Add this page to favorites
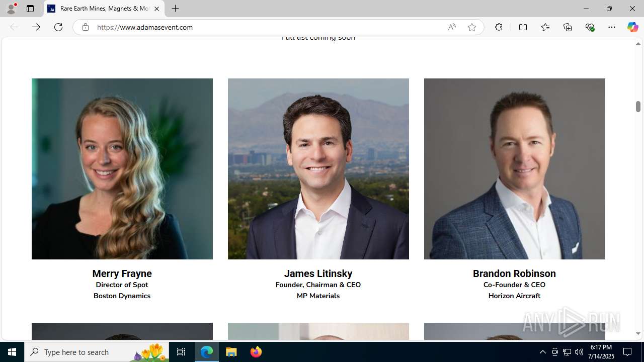 point(472,27)
